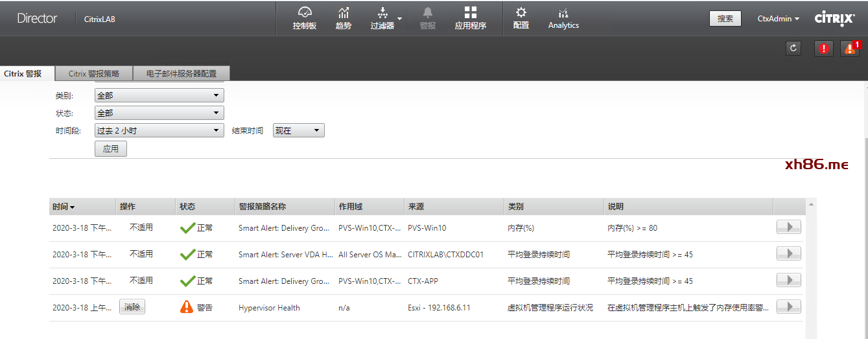The image size is (868, 339).
Task: Click the refresh icon button
Action: click(793, 49)
